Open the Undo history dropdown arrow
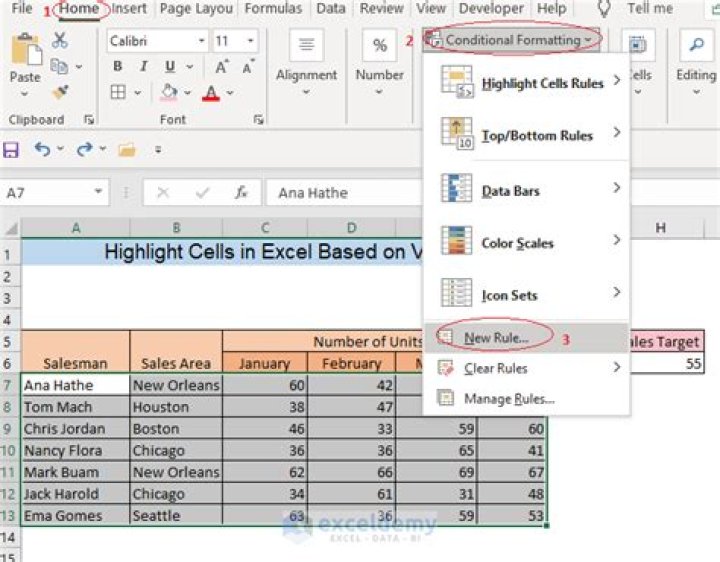This screenshot has width=720, height=562. click(x=60, y=149)
